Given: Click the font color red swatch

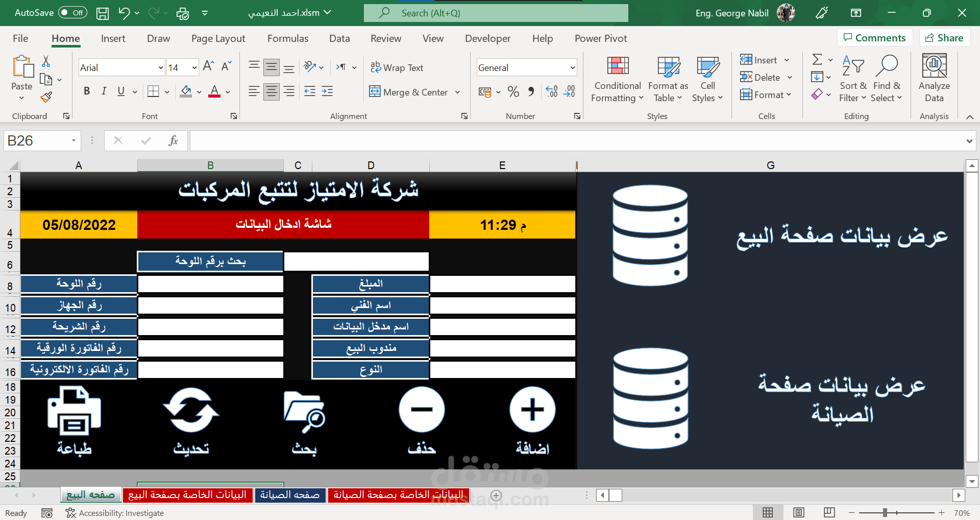Looking at the screenshot, I should pyautogui.click(x=214, y=92).
